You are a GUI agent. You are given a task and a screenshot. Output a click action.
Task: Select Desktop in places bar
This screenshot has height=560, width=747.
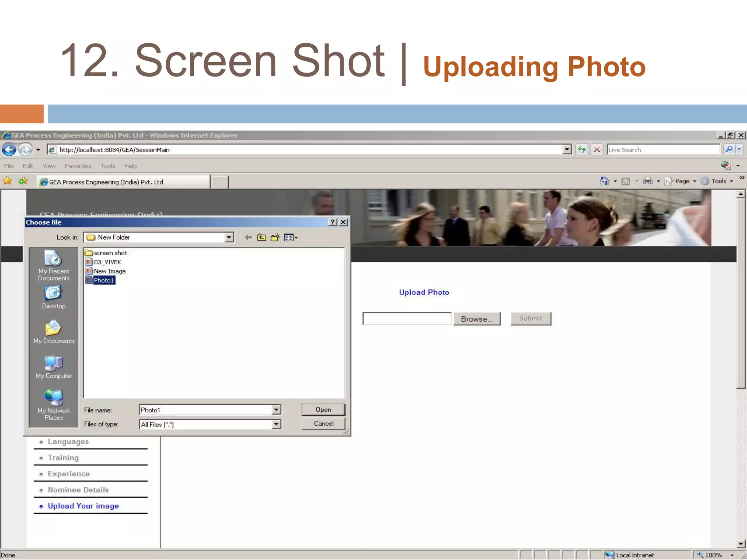[54, 297]
